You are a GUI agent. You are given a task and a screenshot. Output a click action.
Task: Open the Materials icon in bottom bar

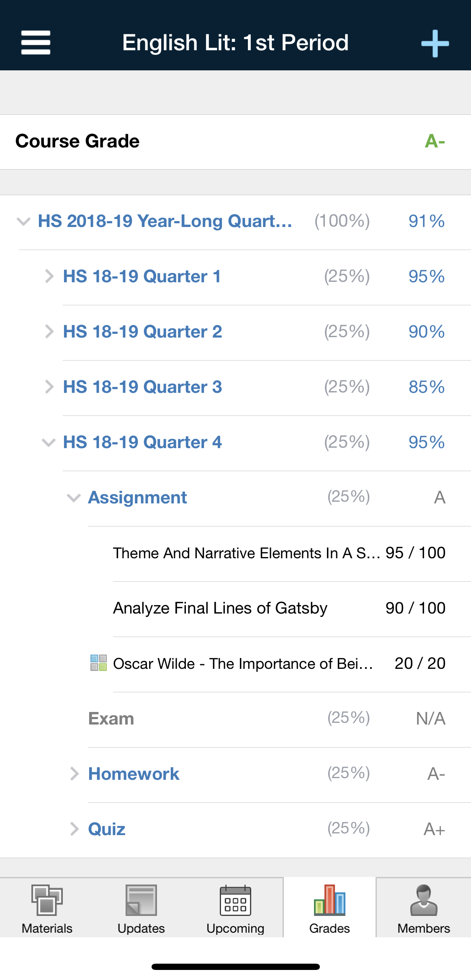pos(47,900)
